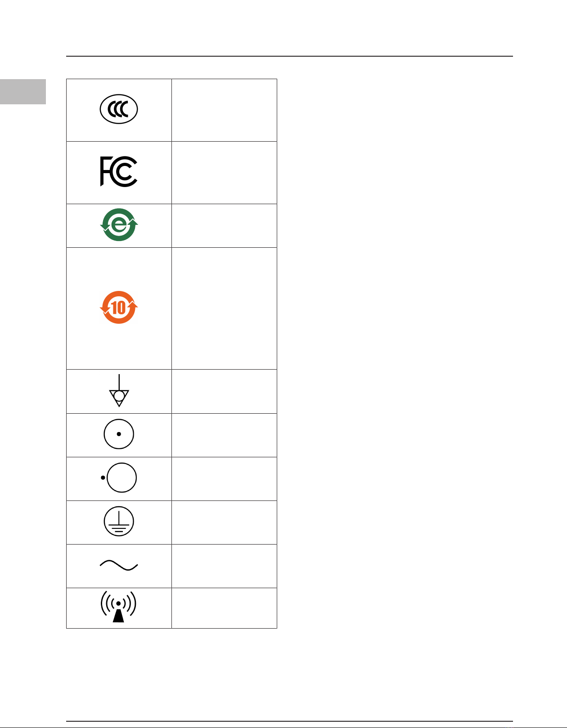Click the empty cell beside alternating current symbol

(x=224, y=566)
